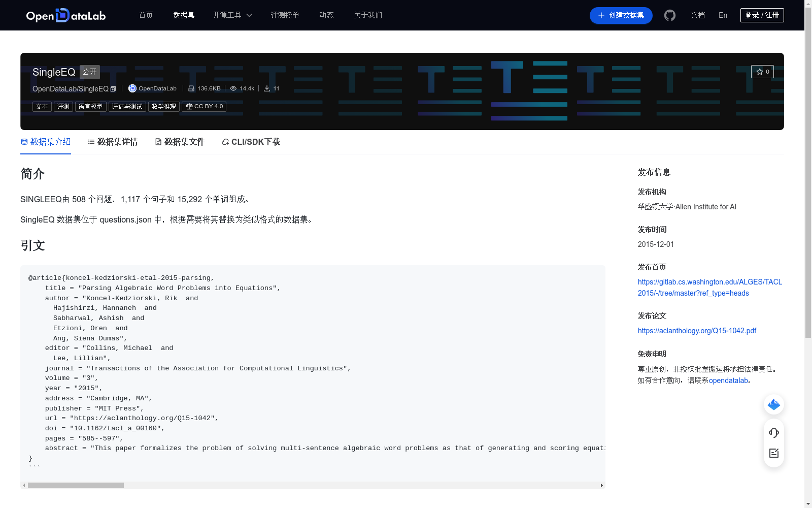Click the OpenDataLab publisher avatar
The image size is (812, 508).
[x=132, y=88]
